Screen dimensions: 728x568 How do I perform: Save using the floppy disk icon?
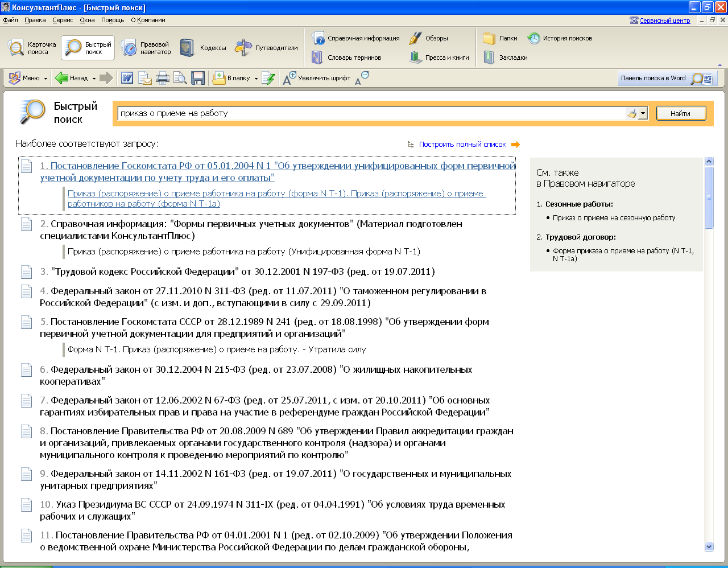198,78
